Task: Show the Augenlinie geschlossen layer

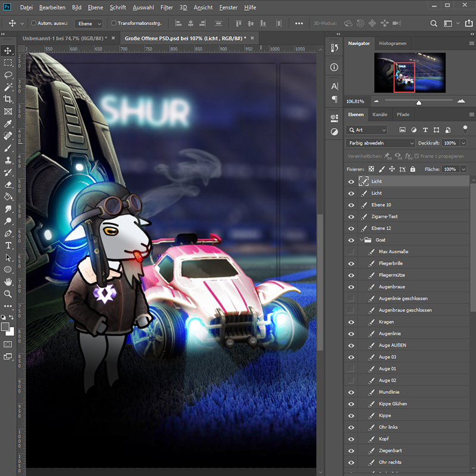Action: click(351, 299)
